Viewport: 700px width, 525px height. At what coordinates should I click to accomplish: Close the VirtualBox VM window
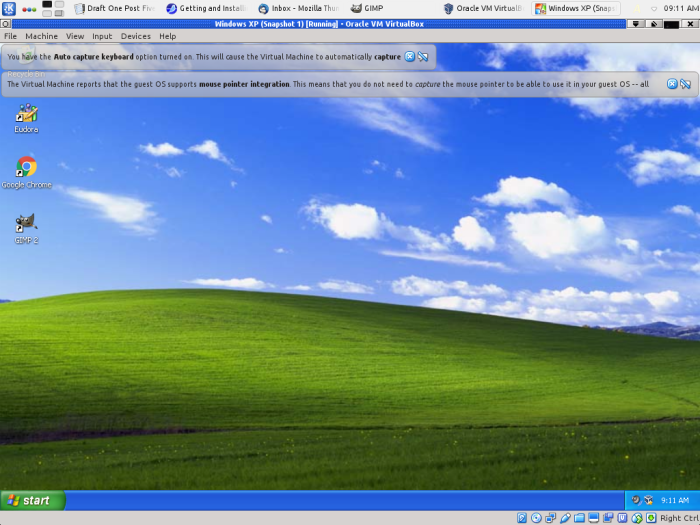(690, 24)
